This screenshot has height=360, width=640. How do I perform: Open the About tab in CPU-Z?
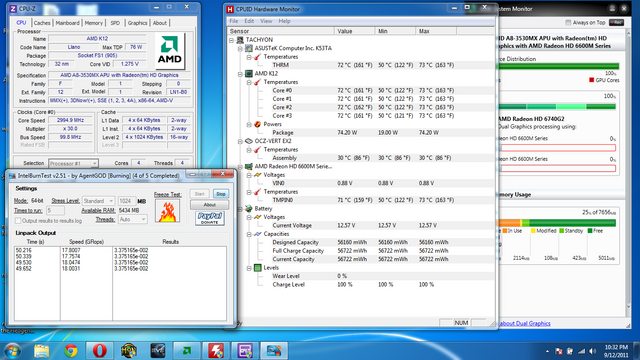pyautogui.click(x=160, y=23)
